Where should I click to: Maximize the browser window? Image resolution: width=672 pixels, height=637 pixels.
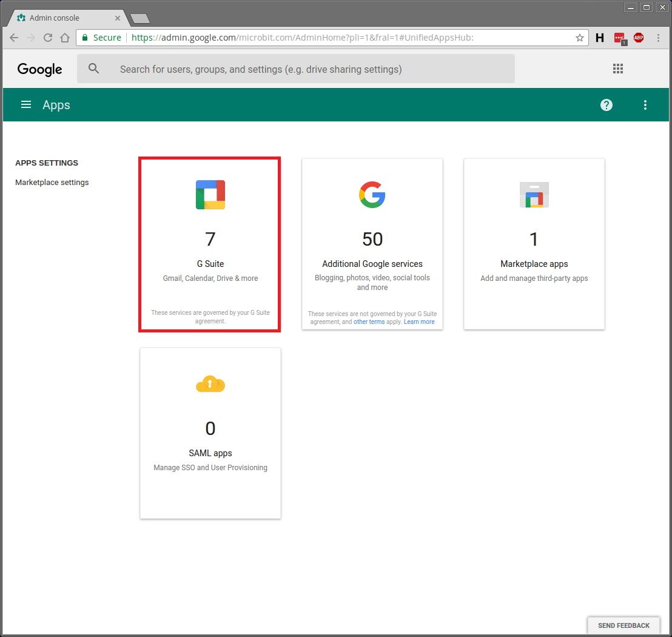pyautogui.click(x=647, y=7)
